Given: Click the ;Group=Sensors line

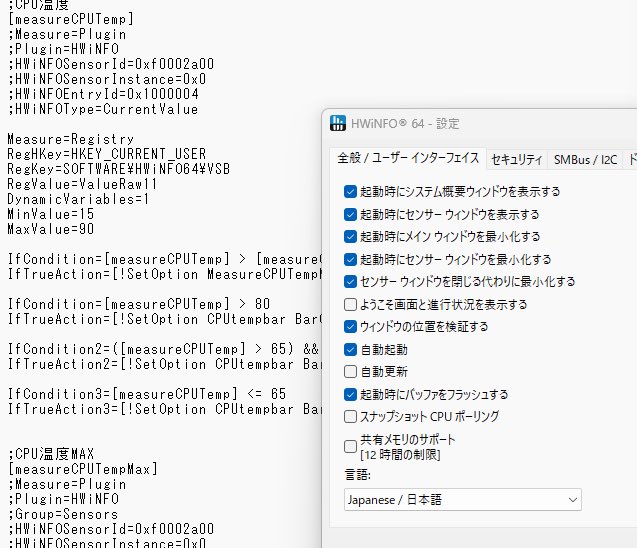Looking at the screenshot, I should [x=63, y=514].
